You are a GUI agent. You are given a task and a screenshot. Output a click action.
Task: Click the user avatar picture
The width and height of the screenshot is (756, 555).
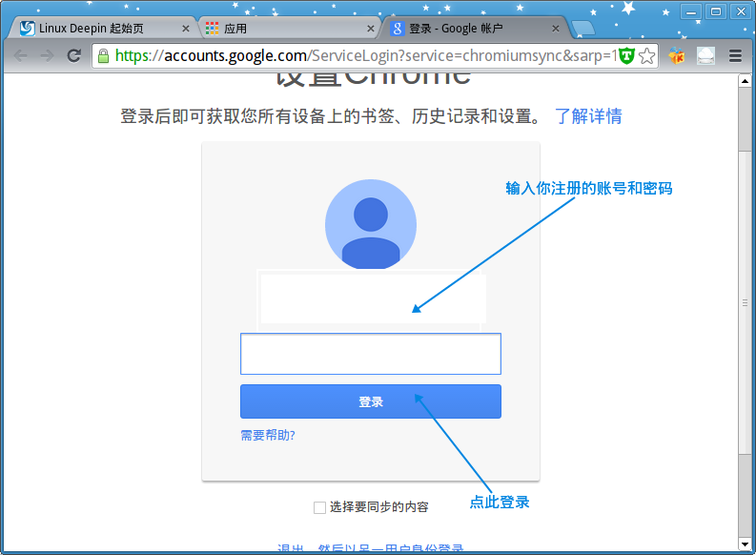click(x=371, y=225)
